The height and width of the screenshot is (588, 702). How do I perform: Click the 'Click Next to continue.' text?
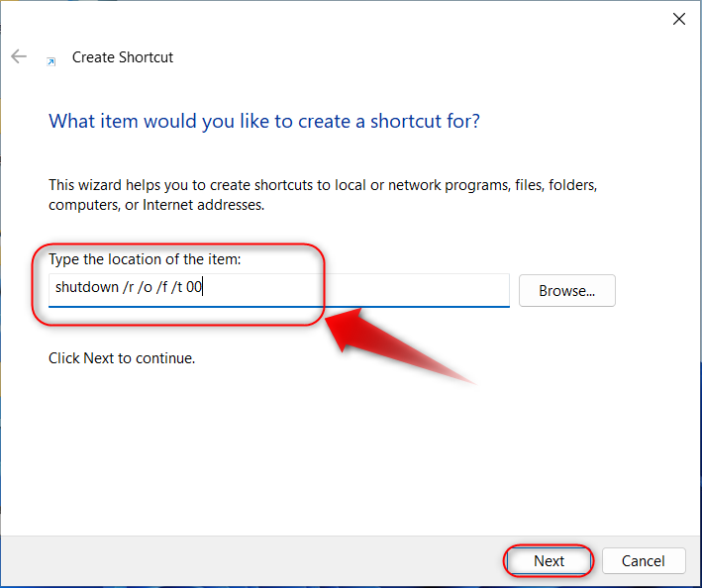click(122, 358)
